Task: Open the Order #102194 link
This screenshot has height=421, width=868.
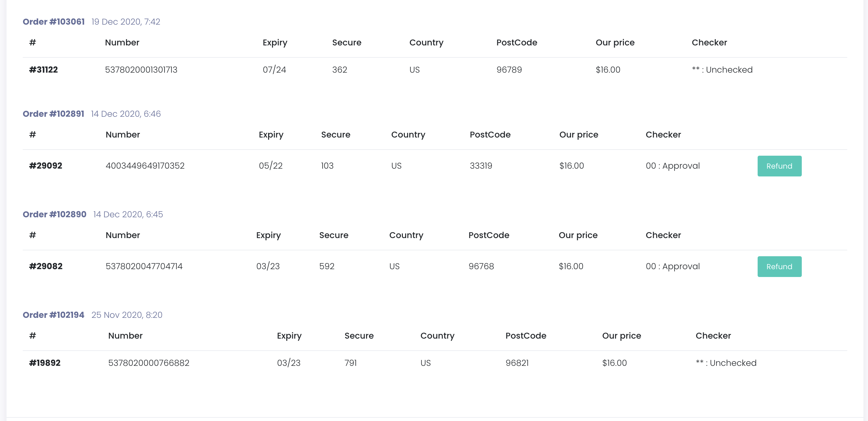Action: 53,315
